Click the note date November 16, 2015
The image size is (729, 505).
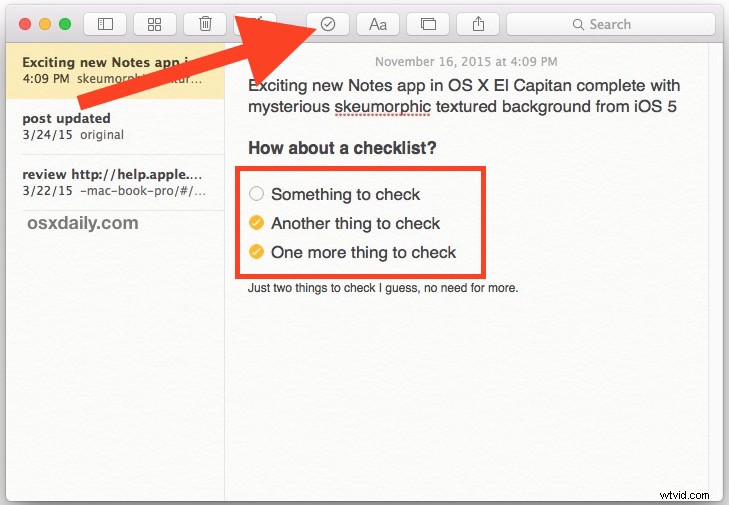[466, 61]
